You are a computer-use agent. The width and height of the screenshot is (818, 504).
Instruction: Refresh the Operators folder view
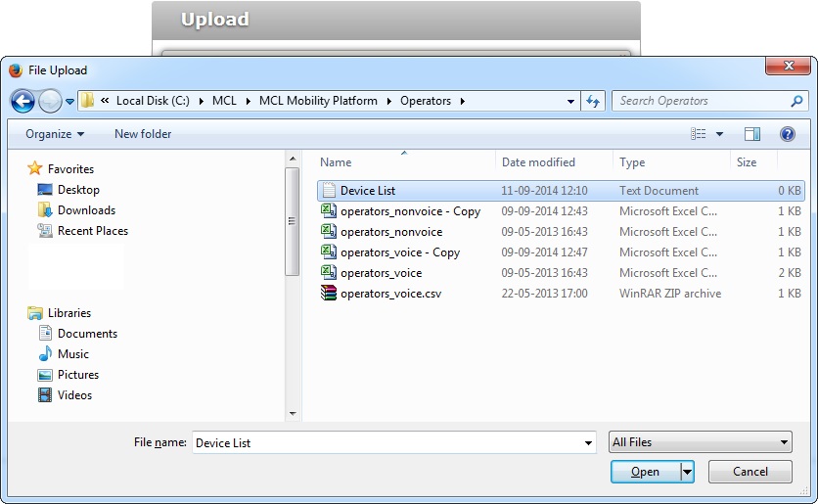pos(593,101)
